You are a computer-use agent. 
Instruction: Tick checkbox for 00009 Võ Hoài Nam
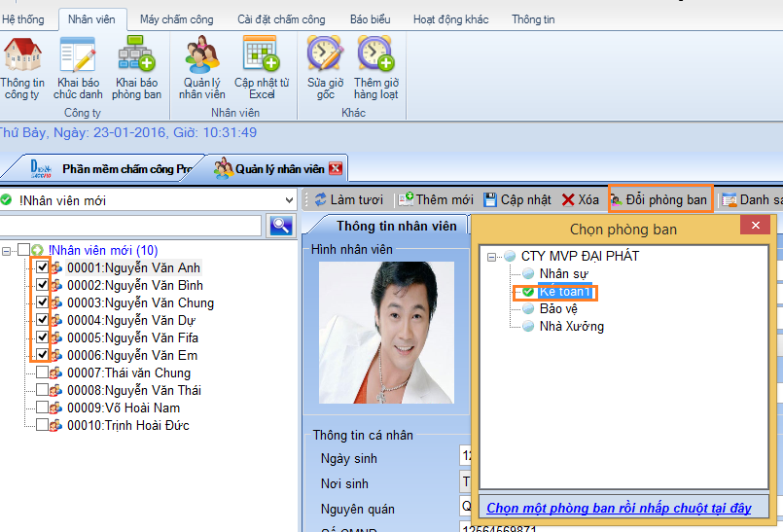43,408
